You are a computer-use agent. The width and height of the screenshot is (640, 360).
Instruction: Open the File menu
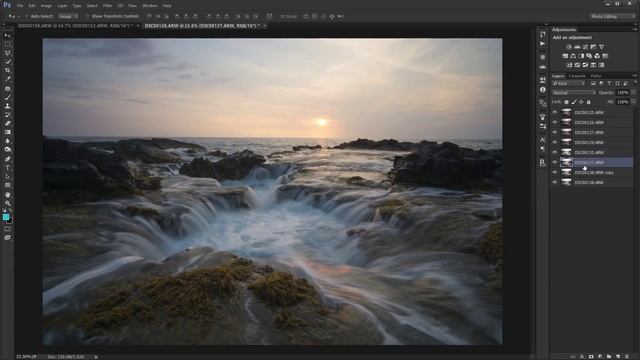20,6
